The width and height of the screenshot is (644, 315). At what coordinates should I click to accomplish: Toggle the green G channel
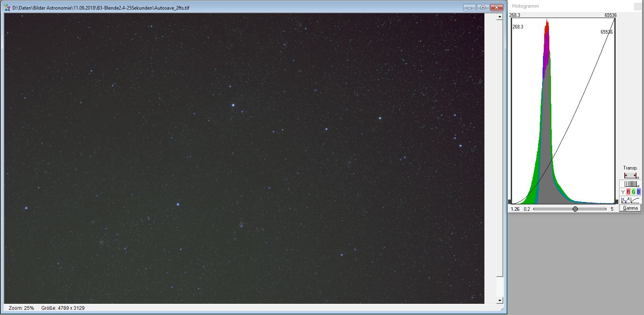pyautogui.click(x=633, y=192)
